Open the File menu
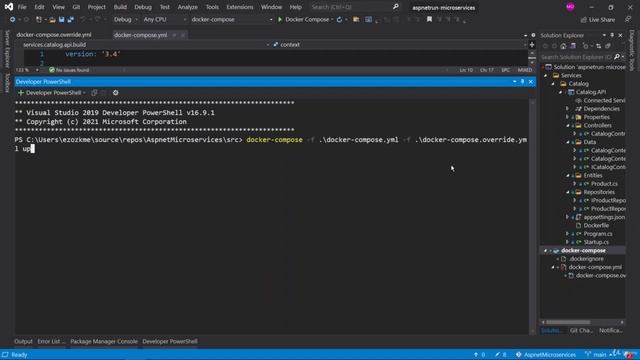 click(x=22, y=7)
